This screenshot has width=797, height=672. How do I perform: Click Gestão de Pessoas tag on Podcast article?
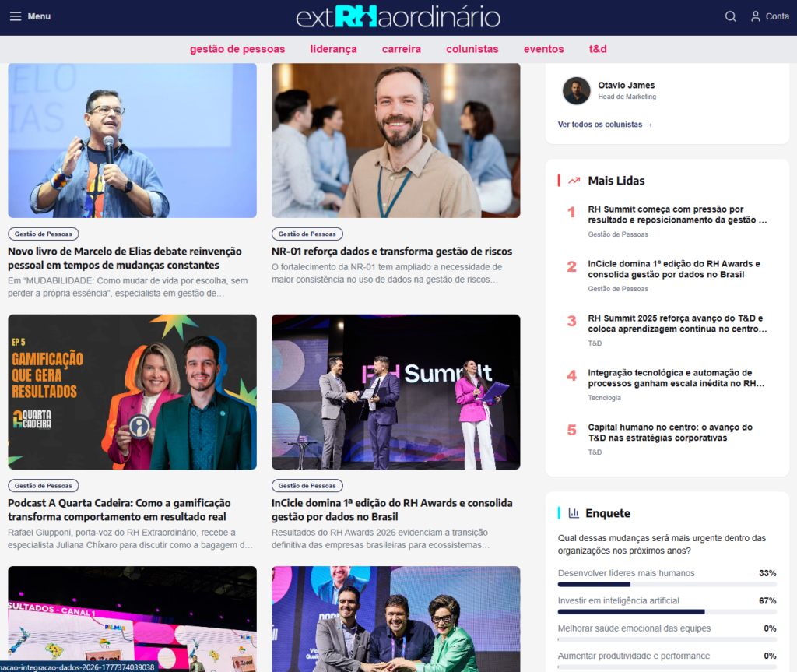coord(44,486)
